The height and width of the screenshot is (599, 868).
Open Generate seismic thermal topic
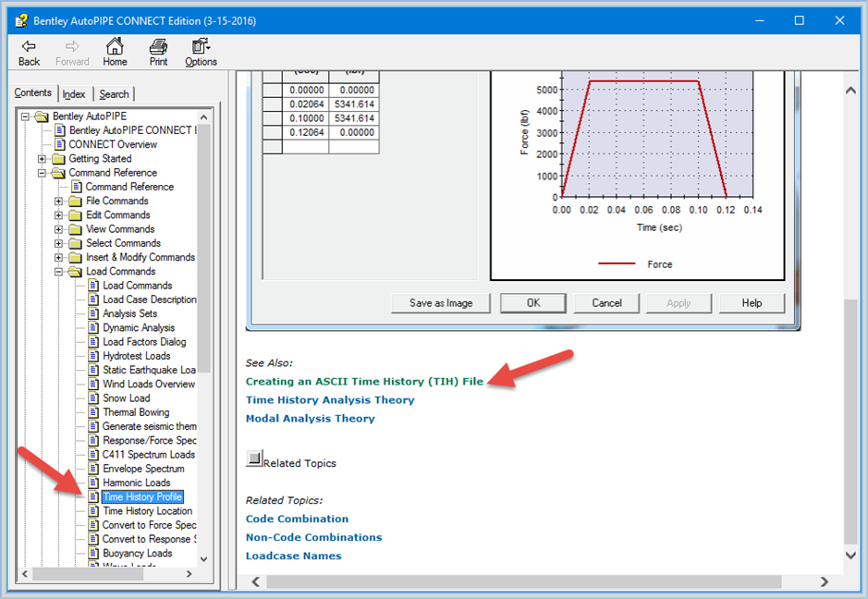pos(150,427)
